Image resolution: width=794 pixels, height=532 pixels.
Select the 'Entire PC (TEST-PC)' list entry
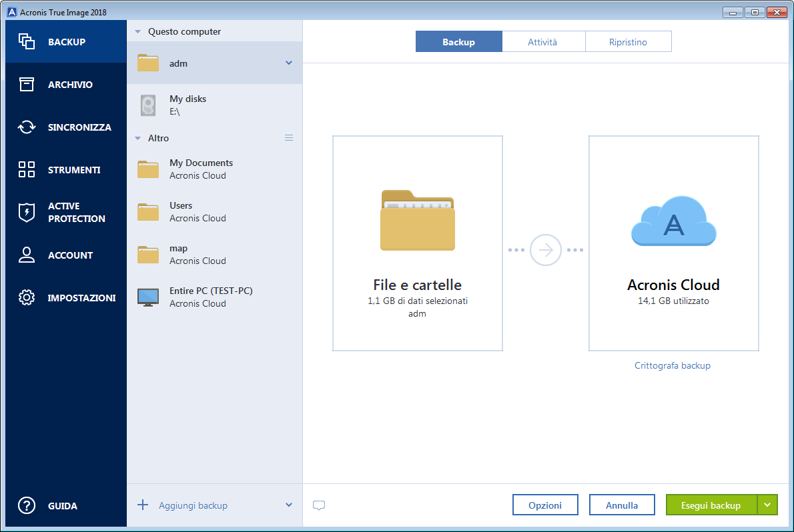(x=215, y=297)
